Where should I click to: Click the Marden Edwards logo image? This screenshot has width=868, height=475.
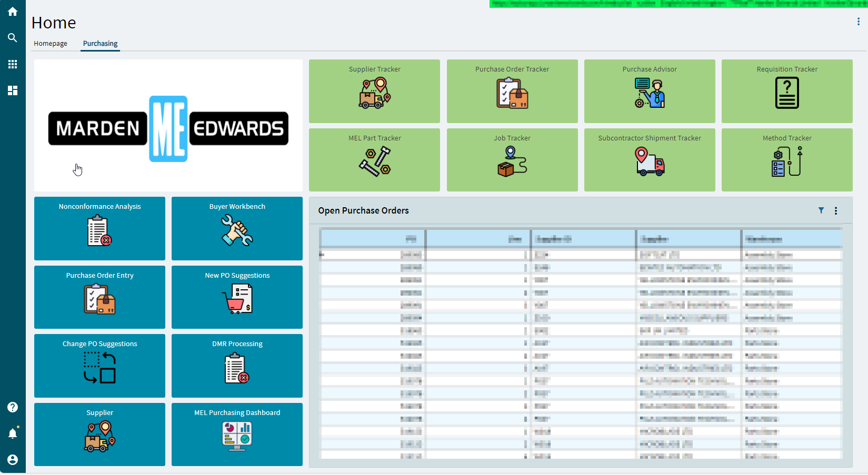(x=168, y=128)
